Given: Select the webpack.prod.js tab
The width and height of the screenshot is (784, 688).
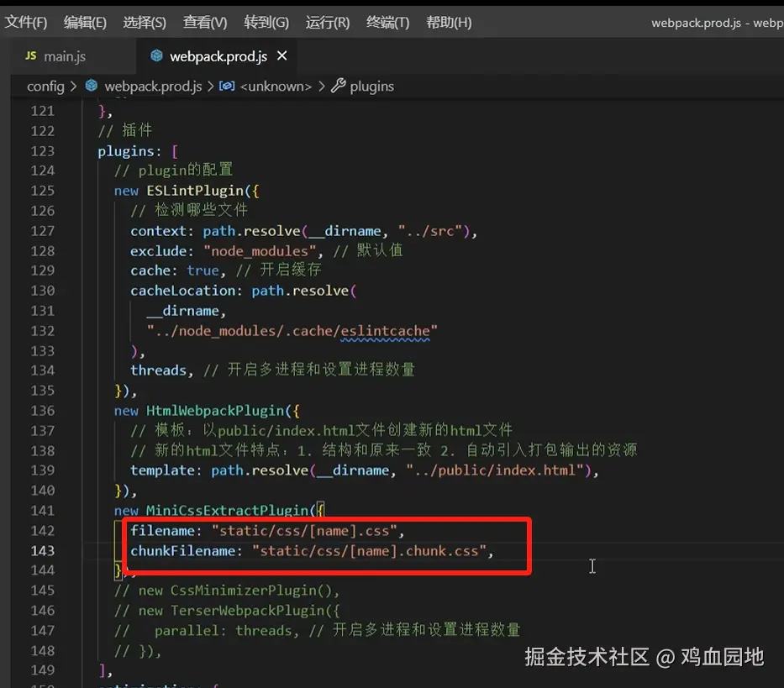Looking at the screenshot, I should [x=218, y=56].
